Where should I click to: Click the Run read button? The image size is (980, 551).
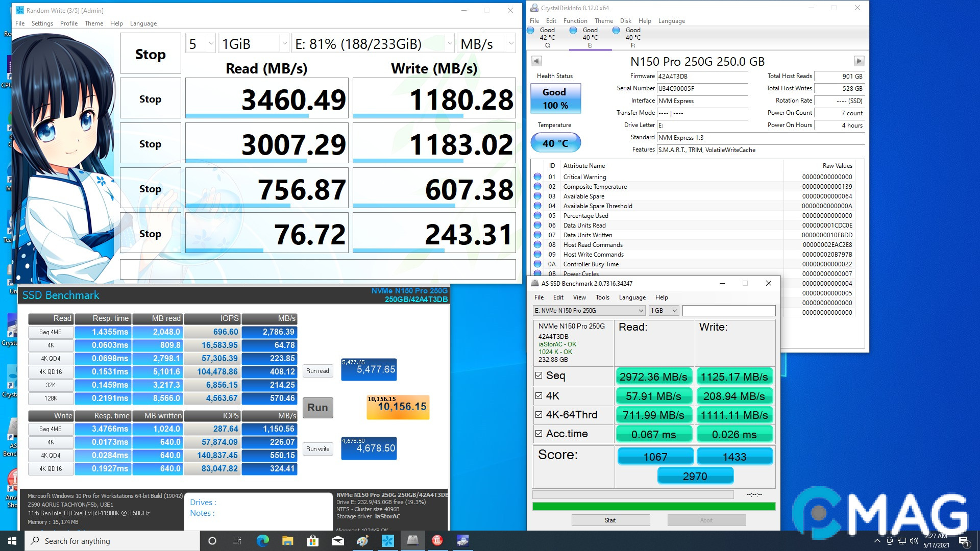[x=317, y=371]
